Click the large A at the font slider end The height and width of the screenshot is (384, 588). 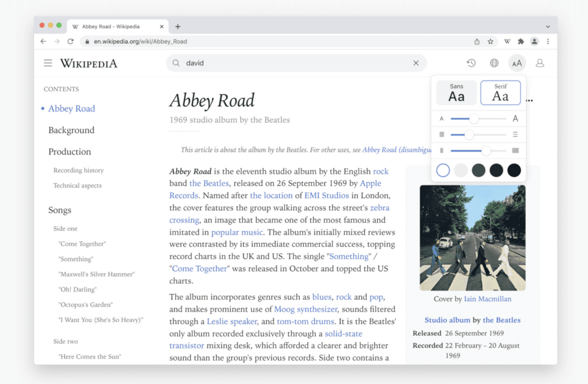point(515,118)
